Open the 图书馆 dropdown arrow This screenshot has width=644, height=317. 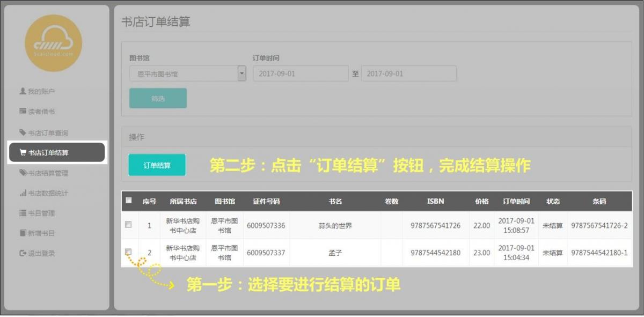(x=241, y=73)
